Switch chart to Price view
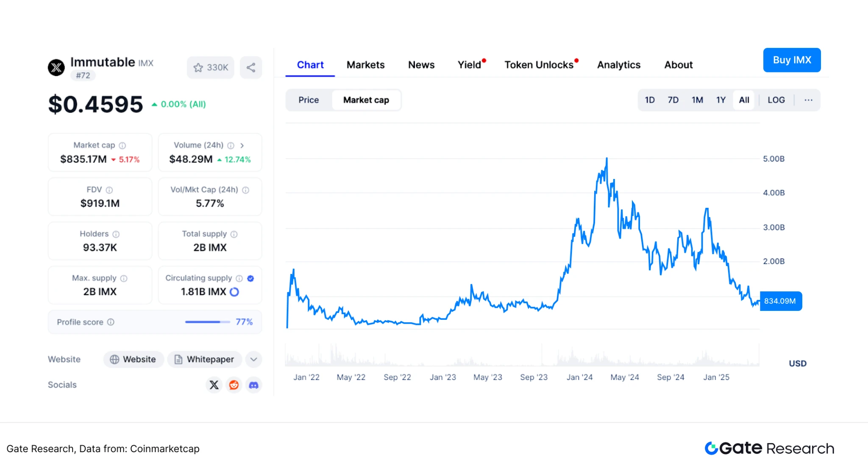Viewport: 868px width, 475px height. (308, 100)
